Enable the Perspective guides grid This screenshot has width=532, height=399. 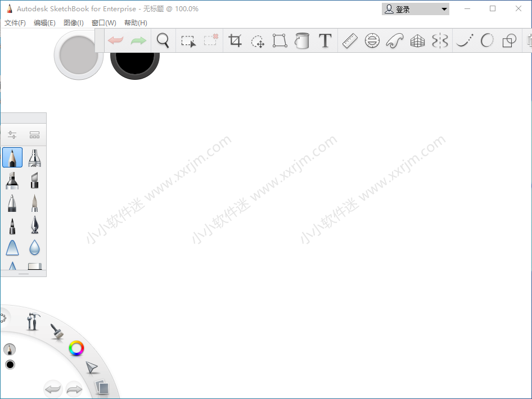417,40
